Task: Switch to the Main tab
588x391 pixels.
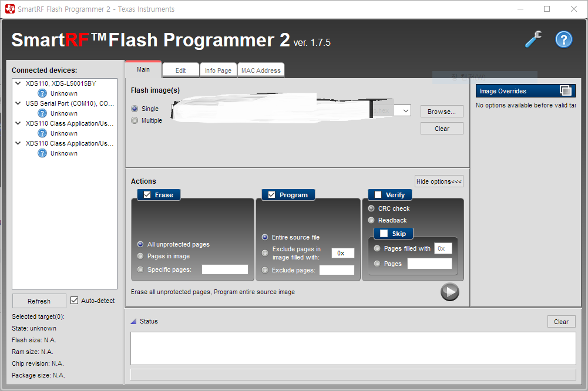Action: 143,69
